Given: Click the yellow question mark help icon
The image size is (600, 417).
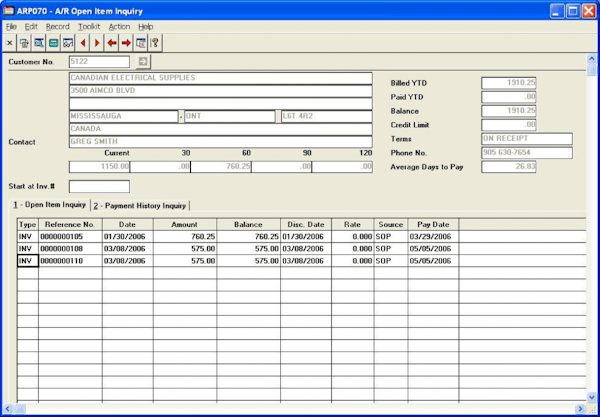Looking at the screenshot, I should pyautogui.click(x=155, y=43).
